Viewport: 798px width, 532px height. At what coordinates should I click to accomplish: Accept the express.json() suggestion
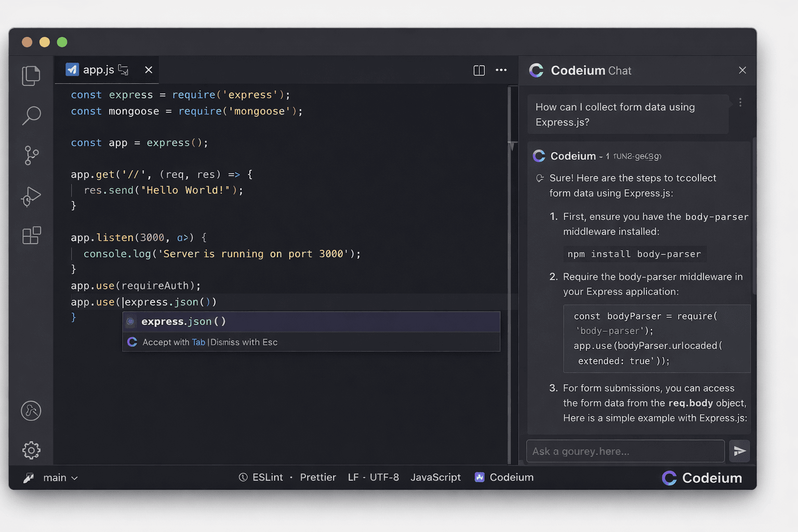(x=311, y=322)
